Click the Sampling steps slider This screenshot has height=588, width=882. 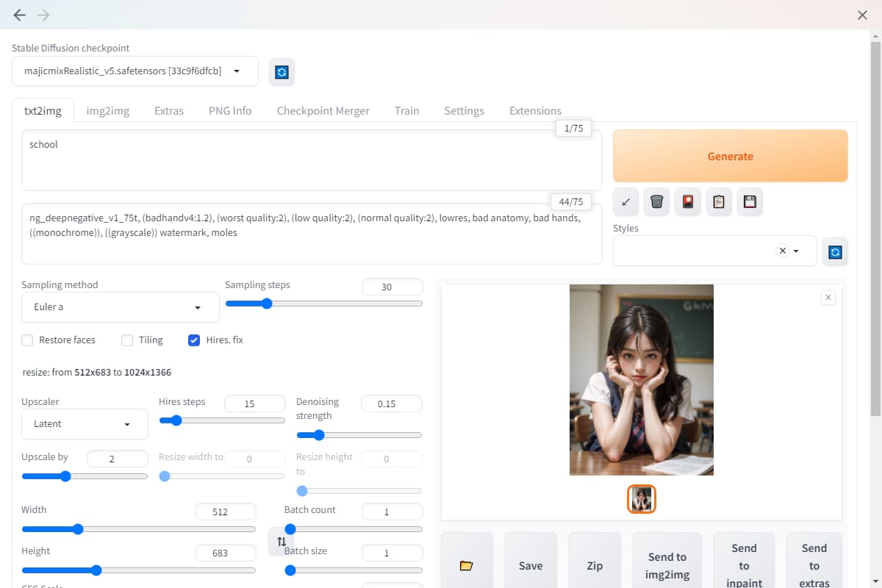[323, 304]
